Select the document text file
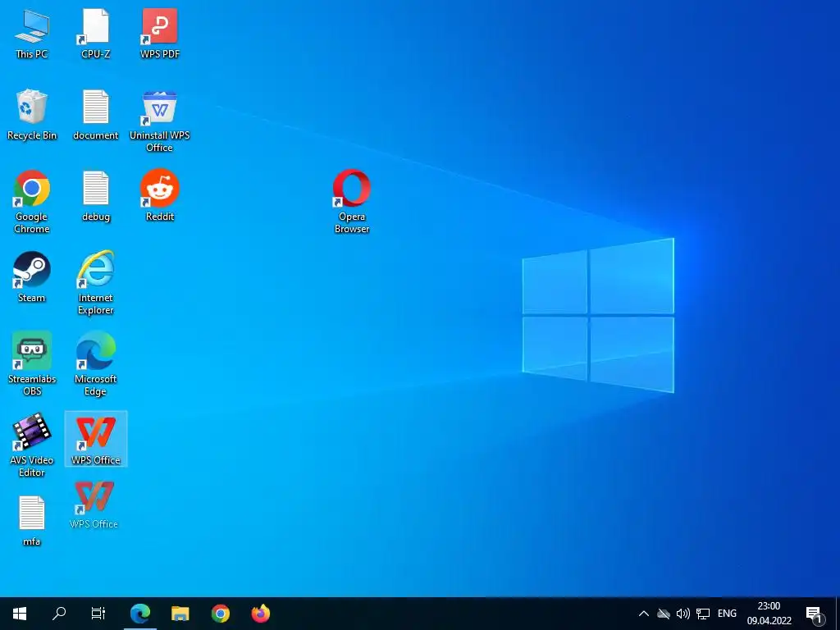 coord(96,115)
